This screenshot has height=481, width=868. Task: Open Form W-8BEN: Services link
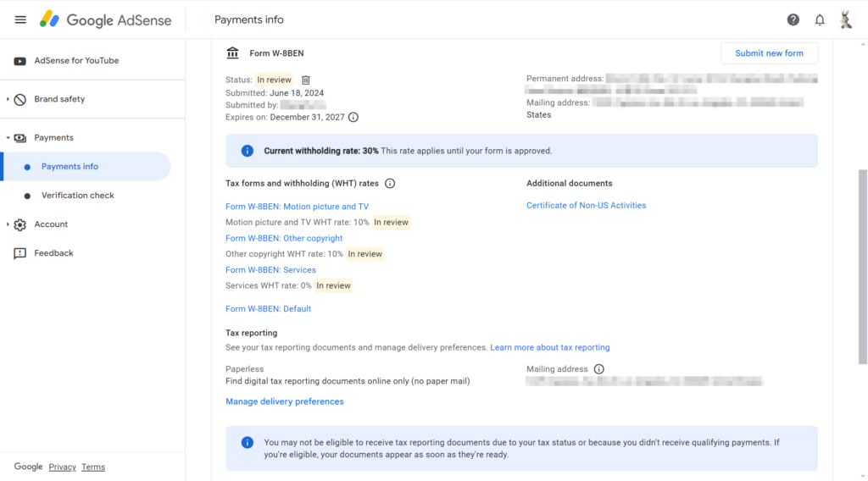[270, 270]
